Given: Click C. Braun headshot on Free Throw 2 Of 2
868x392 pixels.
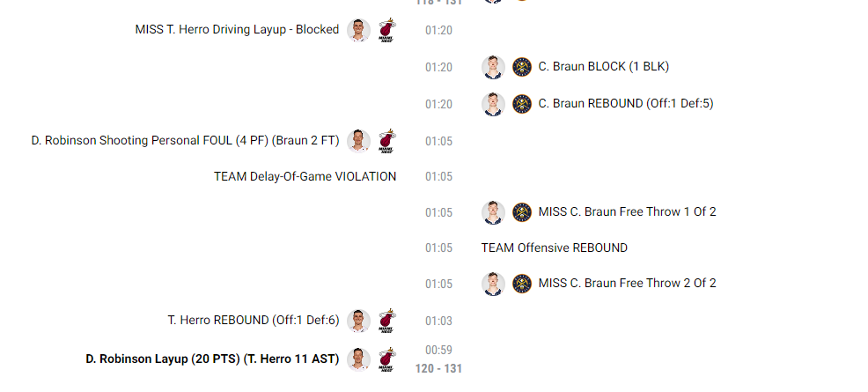Looking at the screenshot, I should click(493, 284).
